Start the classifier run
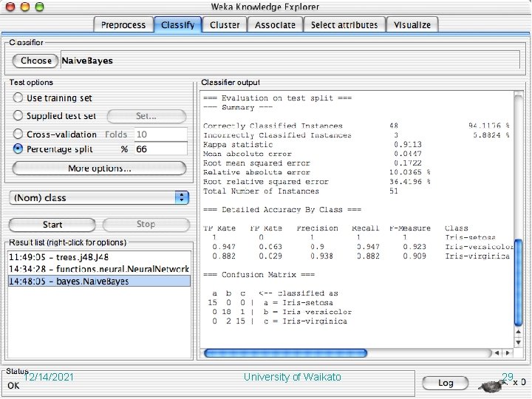Image resolution: width=532 pixels, height=399 pixels. [52, 225]
